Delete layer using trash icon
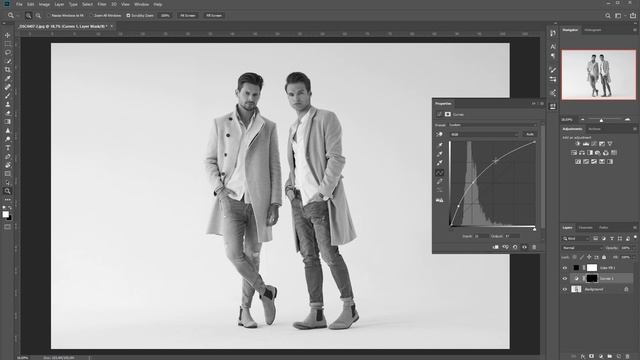This screenshot has width=640, height=360. (628, 356)
